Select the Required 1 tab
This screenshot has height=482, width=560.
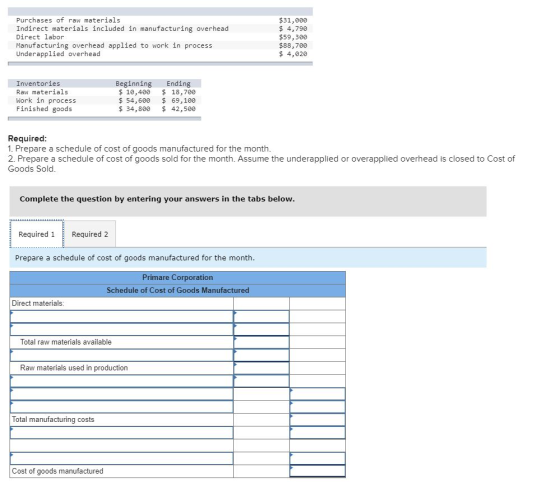click(x=37, y=234)
